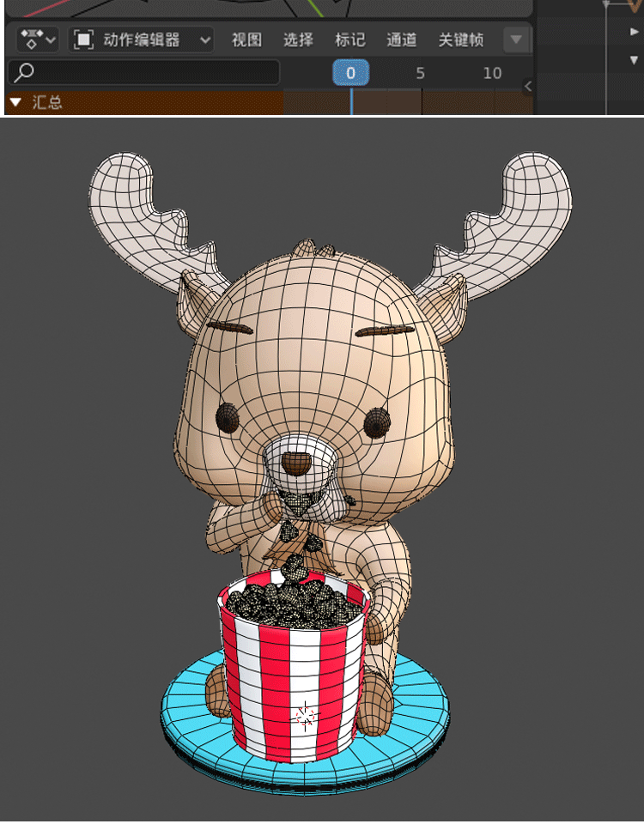Expand the right-pointing arrow in right panel
The height and width of the screenshot is (824, 644).
pyautogui.click(x=634, y=33)
